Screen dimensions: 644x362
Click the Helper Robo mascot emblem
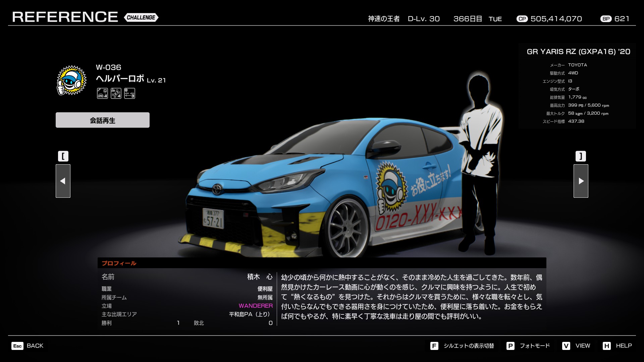[71, 80]
